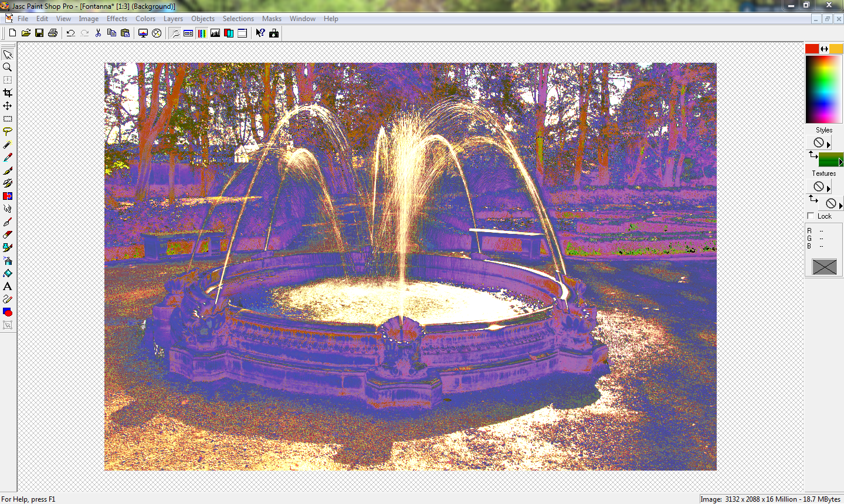Screen dimensions: 844x504
Task: Open the background Textures dropdown
Action: [x=831, y=203]
